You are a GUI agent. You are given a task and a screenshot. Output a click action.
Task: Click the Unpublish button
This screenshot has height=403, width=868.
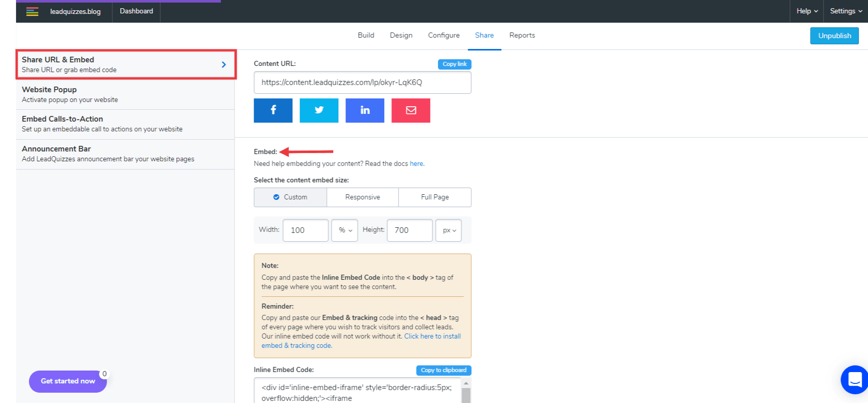pyautogui.click(x=834, y=36)
